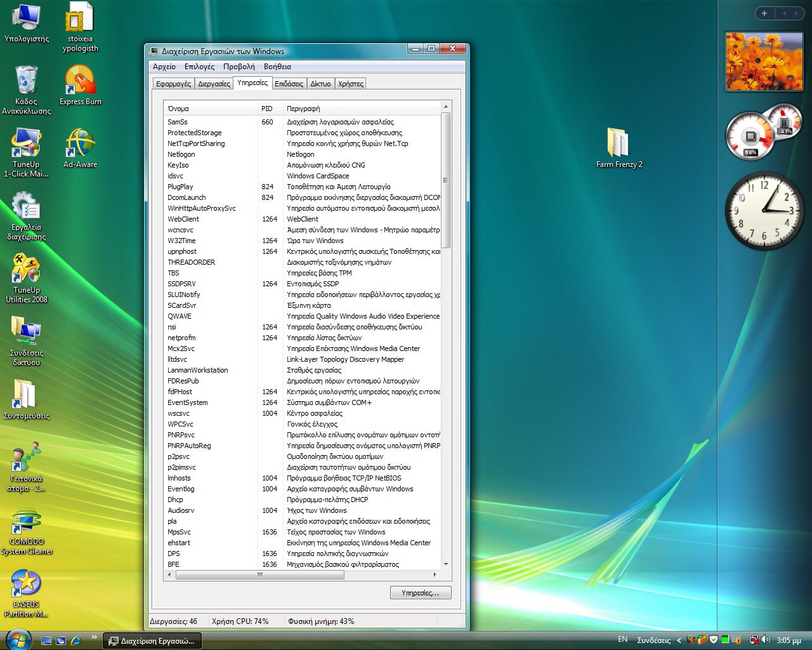
Task: Click the Συνδέσεις toolbar on taskbar
Action: click(x=653, y=640)
